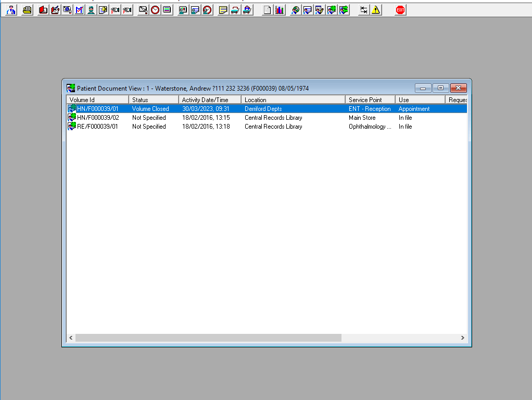Viewport: 532px width, 400px height.
Task: Click the horizontal scrollbar left arrow
Action: click(x=71, y=337)
